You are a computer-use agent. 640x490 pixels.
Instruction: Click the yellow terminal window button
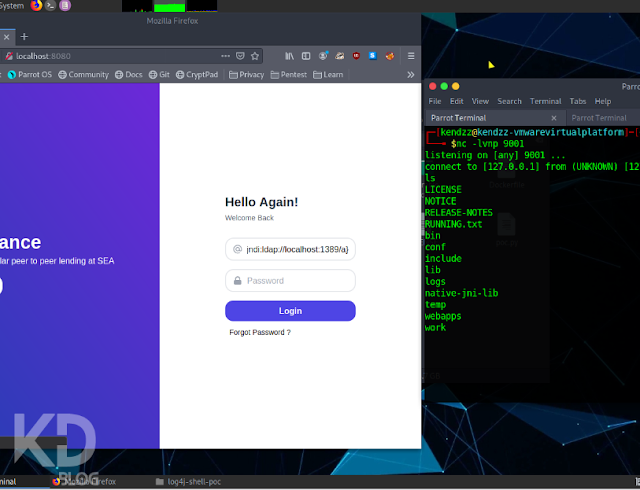click(x=456, y=86)
